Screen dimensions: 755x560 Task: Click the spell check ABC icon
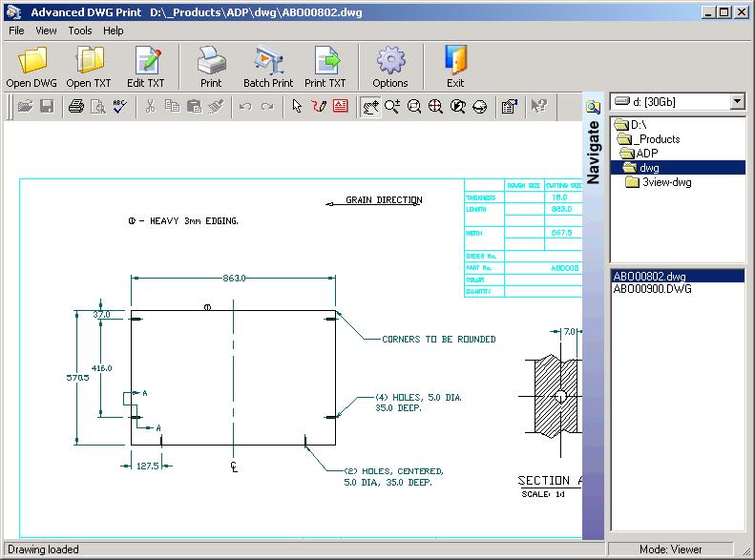[119, 107]
